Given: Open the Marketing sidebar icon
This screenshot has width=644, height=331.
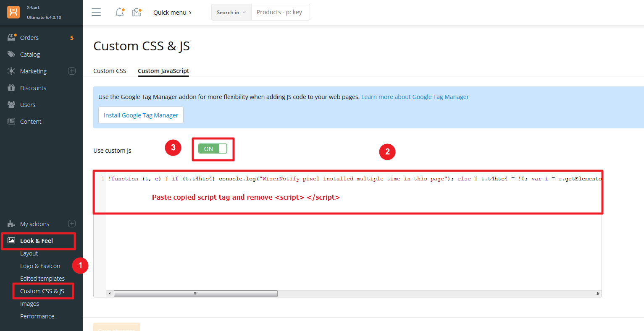Looking at the screenshot, I should tap(11, 71).
